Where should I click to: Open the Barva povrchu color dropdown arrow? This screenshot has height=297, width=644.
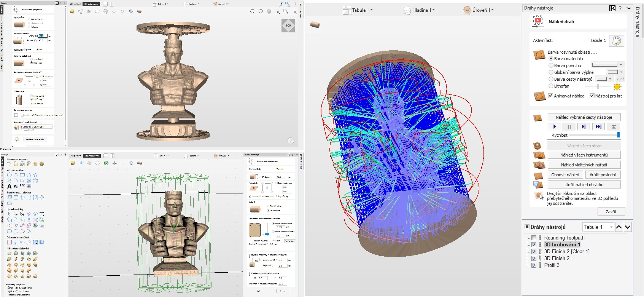pyautogui.click(x=621, y=65)
